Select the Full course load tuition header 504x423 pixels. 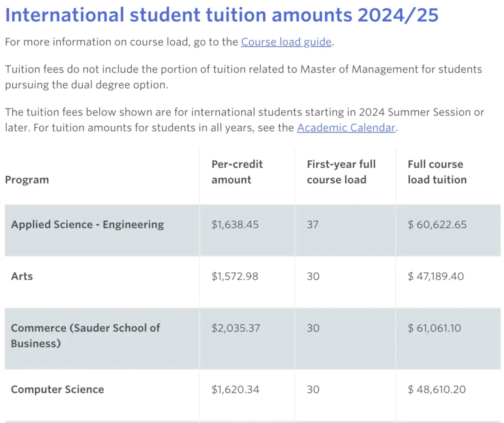tap(437, 172)
